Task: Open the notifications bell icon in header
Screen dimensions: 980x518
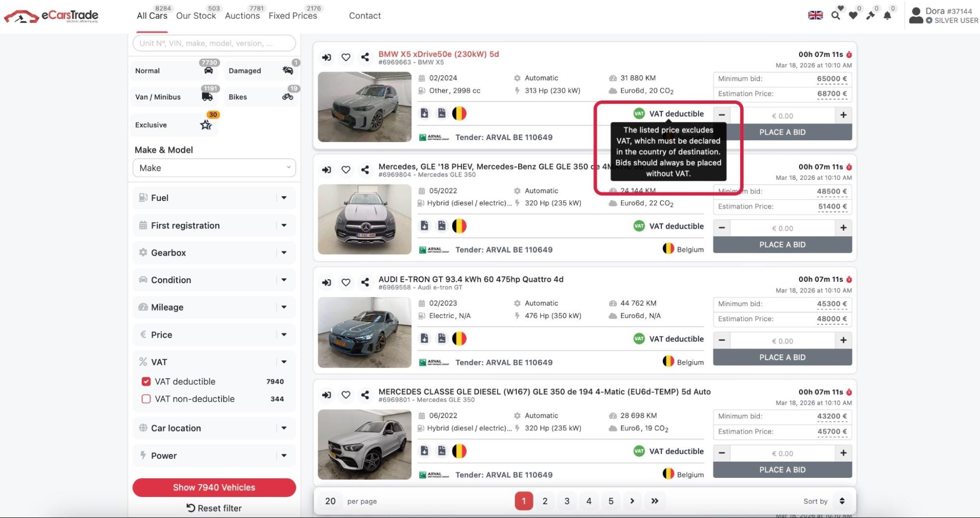Action: point(887,16)
